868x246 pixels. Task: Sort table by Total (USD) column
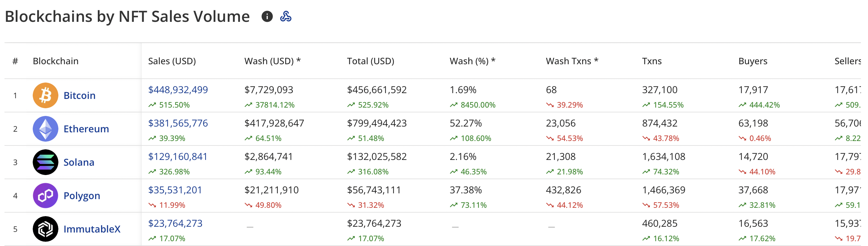click(x=370, y=61)
